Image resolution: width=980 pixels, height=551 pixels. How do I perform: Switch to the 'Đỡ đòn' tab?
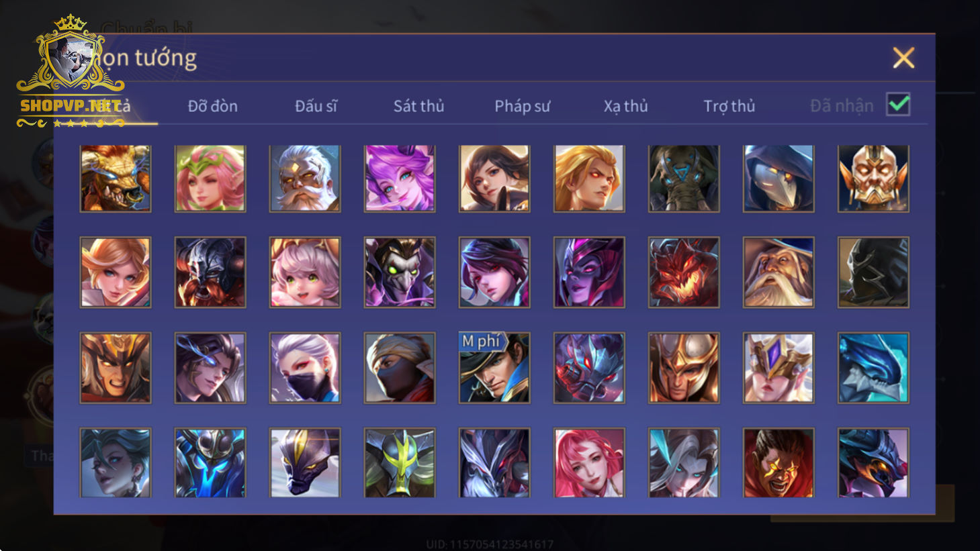point(212,106)
